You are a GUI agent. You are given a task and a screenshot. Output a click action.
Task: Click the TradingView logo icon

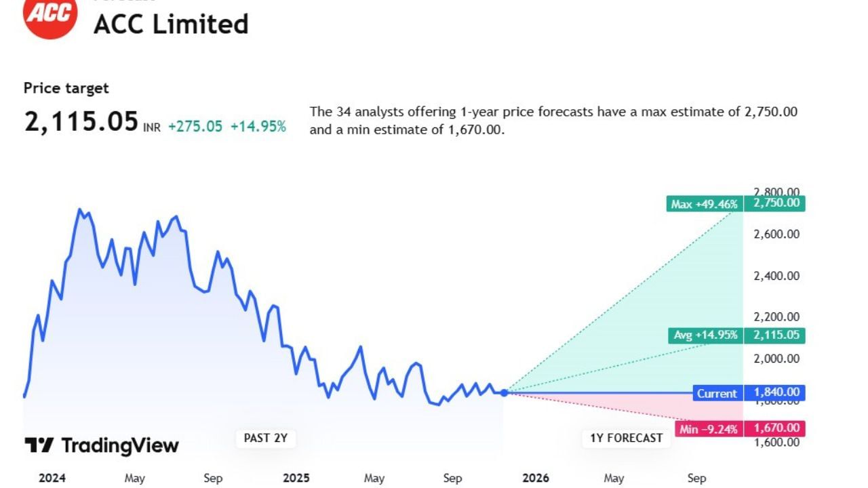(39, 445)
